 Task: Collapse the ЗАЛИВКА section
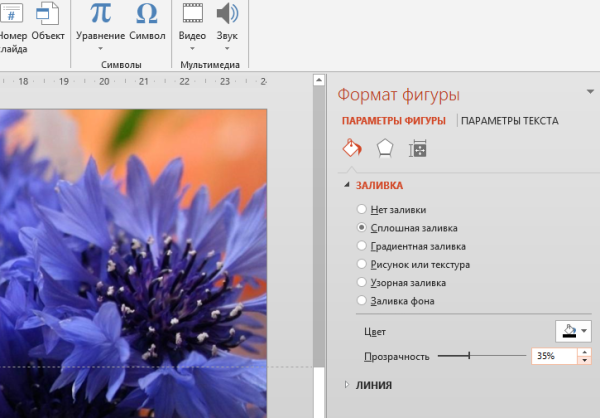click(347, 185)
